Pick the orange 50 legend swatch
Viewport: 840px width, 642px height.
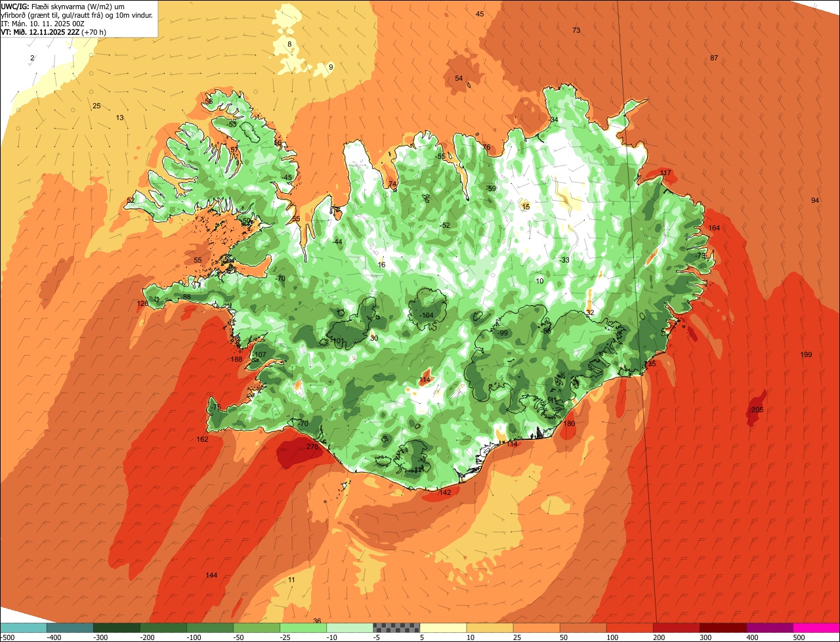click(583, 628)
